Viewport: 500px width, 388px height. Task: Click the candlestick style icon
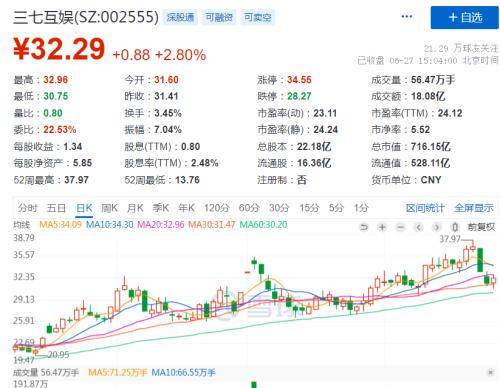(x=454, y=227)
